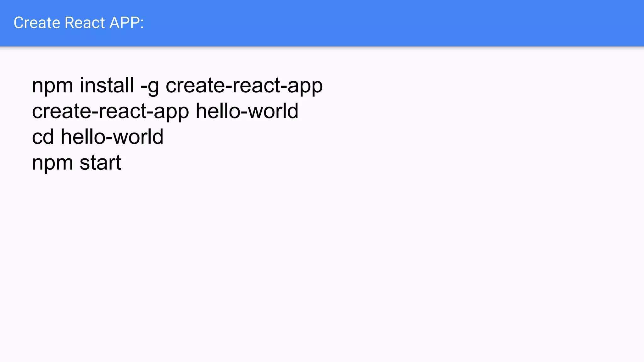Image resolution: width=644 pixels, height=362 pixels.
Task: Click the word 'install' in first command
Action: click(107, 85)
